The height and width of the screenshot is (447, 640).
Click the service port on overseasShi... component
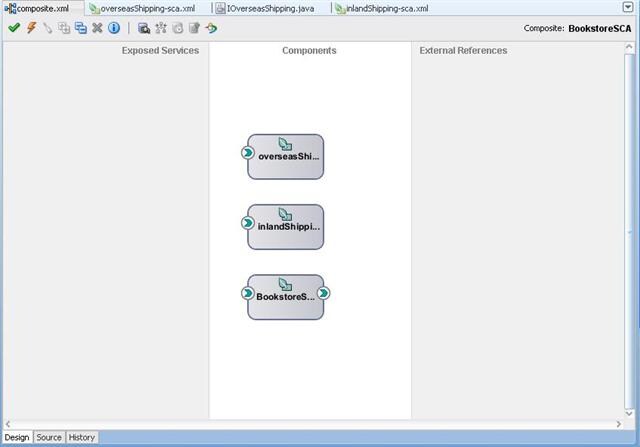pos(247,153)
